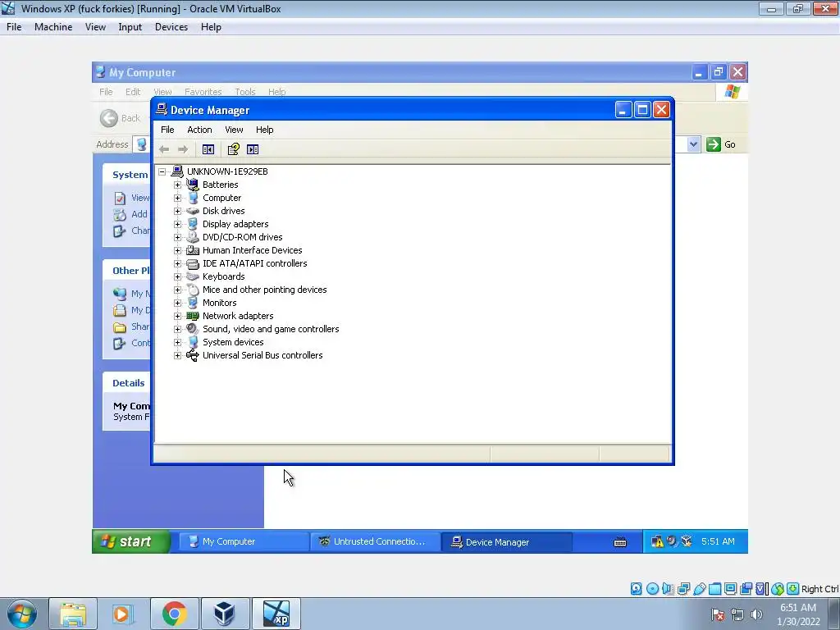
Task: Expand the Computer node
Action: tap(177, 199)
